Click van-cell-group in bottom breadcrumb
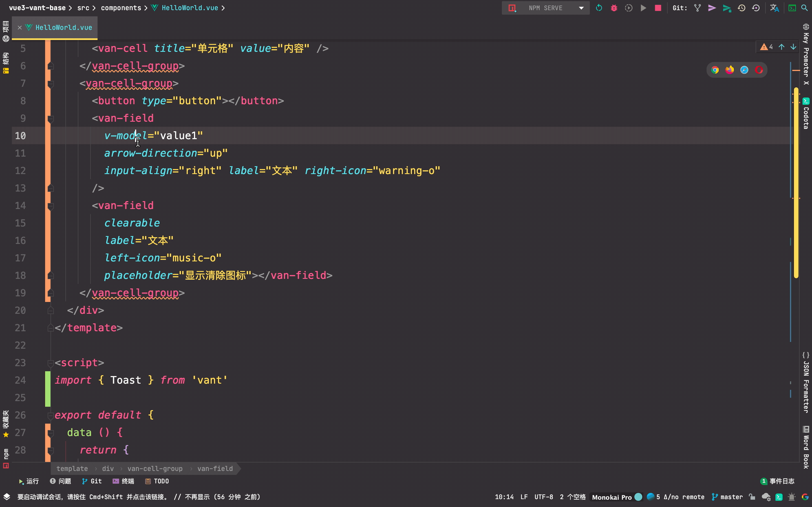The image size is (812, 507). (155, 468)
